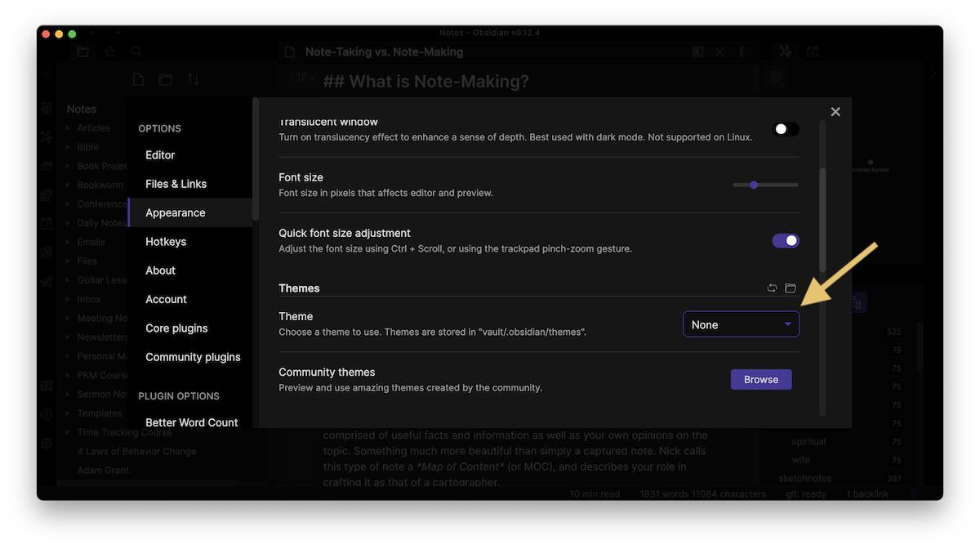The height and width of the screenshot is (549, 980).
Task: Open themes folder icon beside Themes heading
Action: click(791, 288)
